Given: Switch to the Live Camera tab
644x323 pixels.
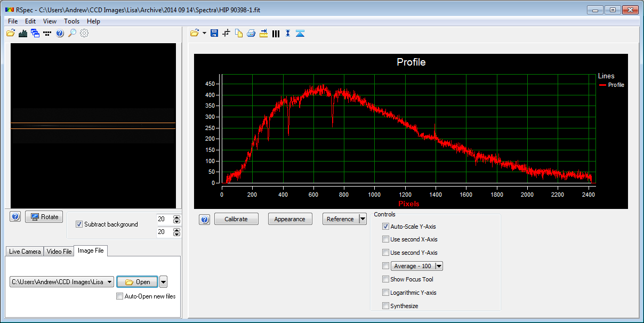Looking at the screenshot, I should (25, 251).
